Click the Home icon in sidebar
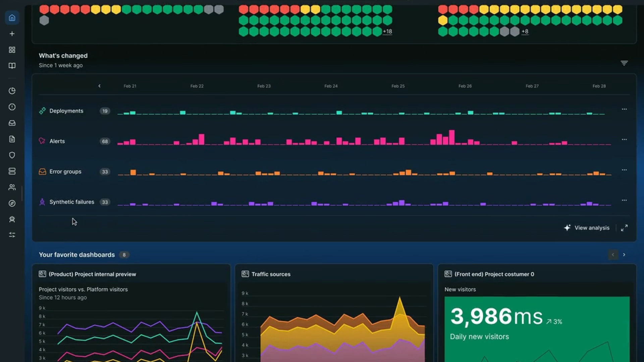 [12, 18]
